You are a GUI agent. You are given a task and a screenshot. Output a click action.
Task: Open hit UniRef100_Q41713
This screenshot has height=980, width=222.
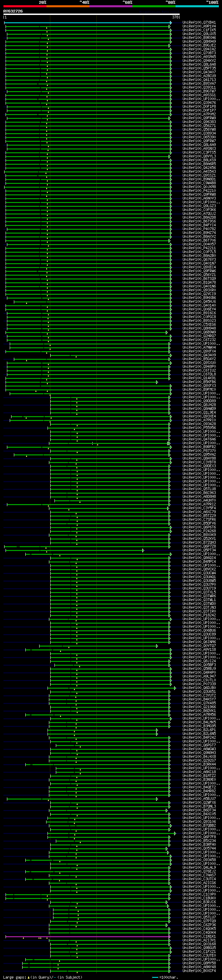pyautogui.click(x=199, y=80)
